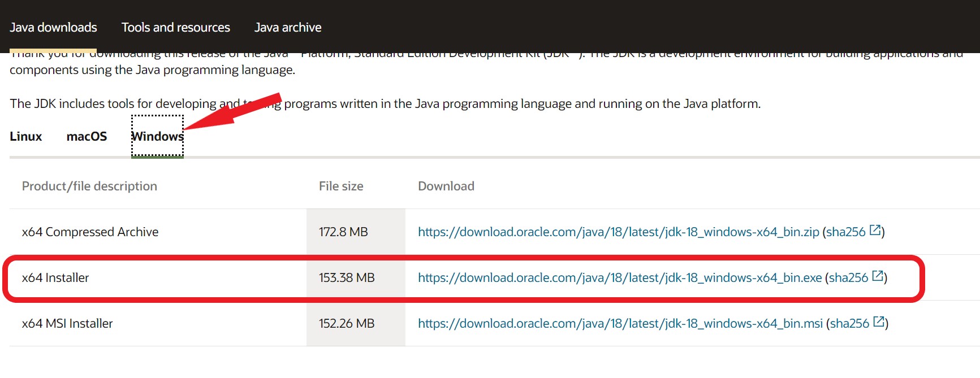Click the x64 MSI Installer row label
980x378 pixels.
[67, 323]
